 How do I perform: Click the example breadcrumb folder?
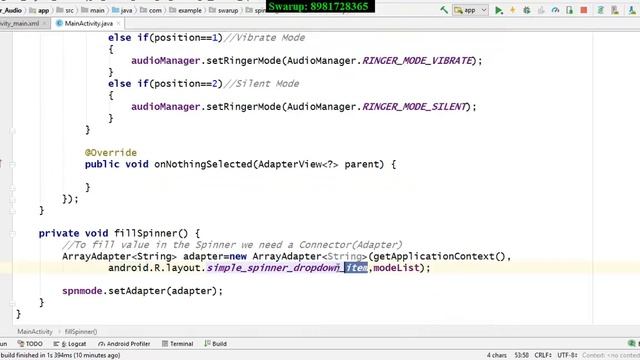(185, 10)
